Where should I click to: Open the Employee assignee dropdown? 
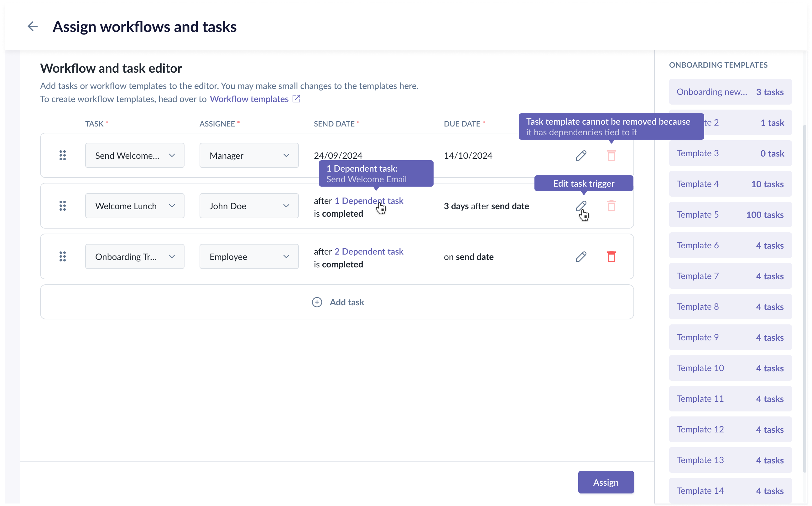pyautogui.click(x=249, y=257)
